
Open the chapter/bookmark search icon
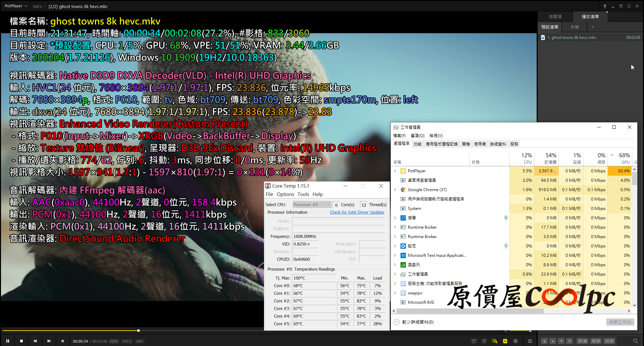(x=494, y=341)
